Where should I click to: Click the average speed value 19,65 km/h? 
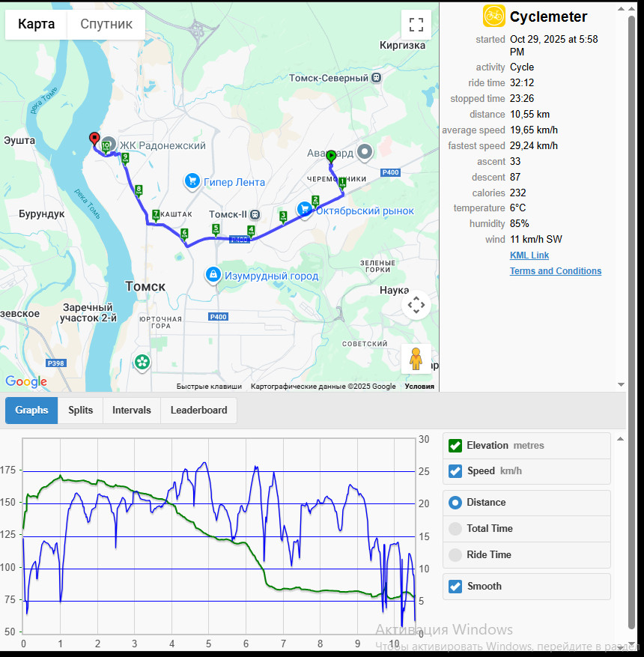(x=534, y=130)
